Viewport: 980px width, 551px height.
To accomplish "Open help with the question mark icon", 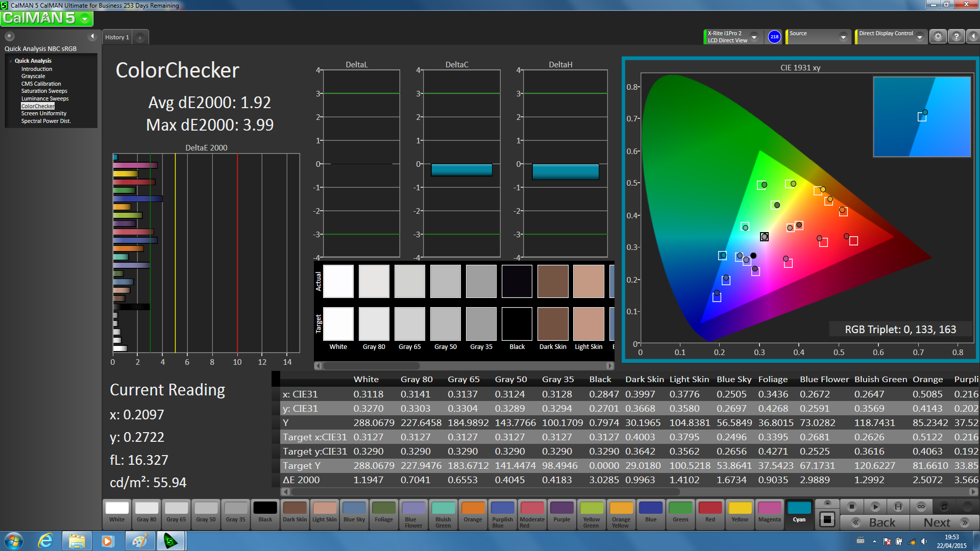I will click(x=957, y=37).
